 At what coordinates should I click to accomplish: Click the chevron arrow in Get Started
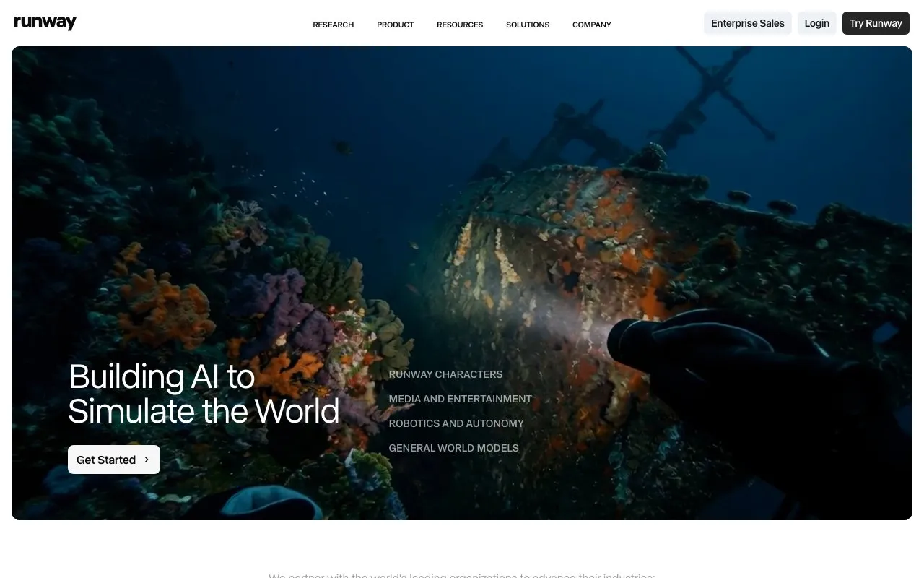147,460
